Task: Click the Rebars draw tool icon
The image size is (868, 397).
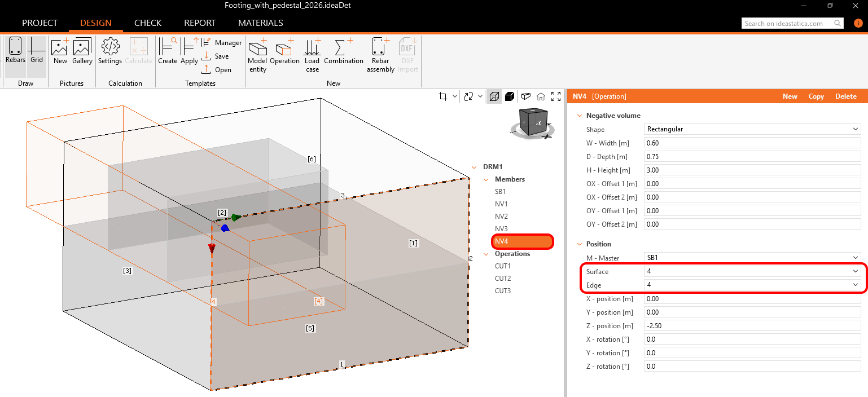Action: (15, 51)
